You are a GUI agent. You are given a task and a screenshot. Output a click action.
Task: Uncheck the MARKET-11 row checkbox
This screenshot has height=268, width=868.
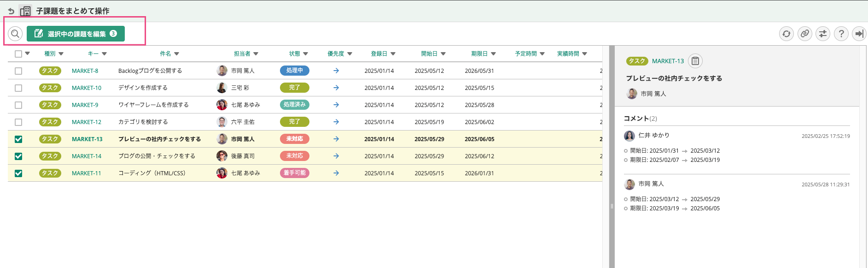point(18,173)
